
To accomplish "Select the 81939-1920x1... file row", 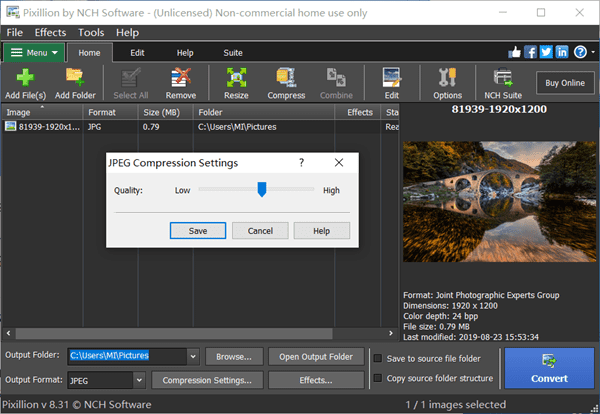I will [x=201, y=127].
